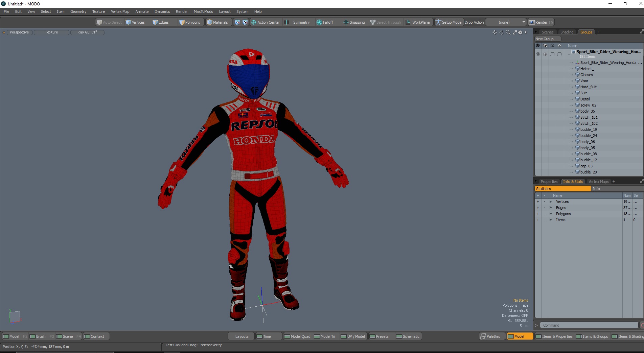
Task: Click the second shield icon before Action Center
Action: tap(245, 22)
